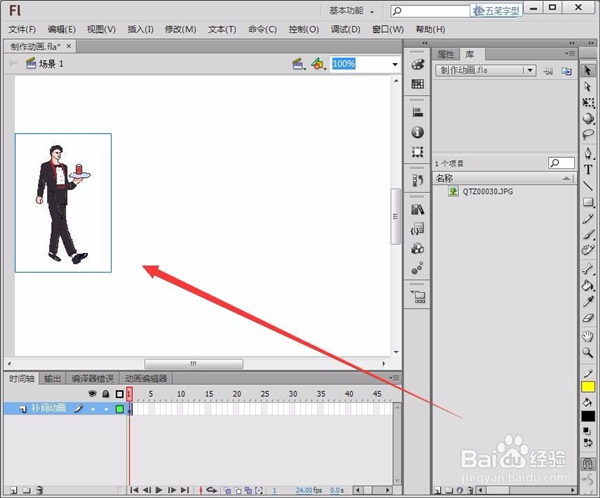Viewport: 600px width, 498px height.
Task: Pin current library button
Action: click(x=548, y=71)
